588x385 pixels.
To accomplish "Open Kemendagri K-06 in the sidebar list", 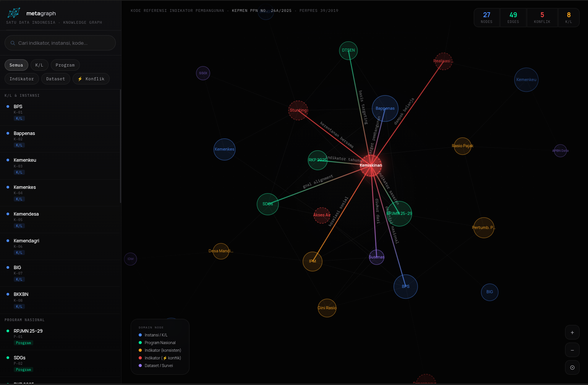I will coord(60,247).
